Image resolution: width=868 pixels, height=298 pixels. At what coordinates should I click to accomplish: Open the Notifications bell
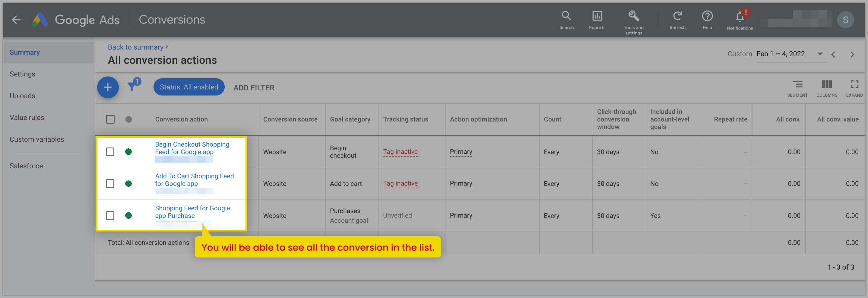click(x=740, y=16)
